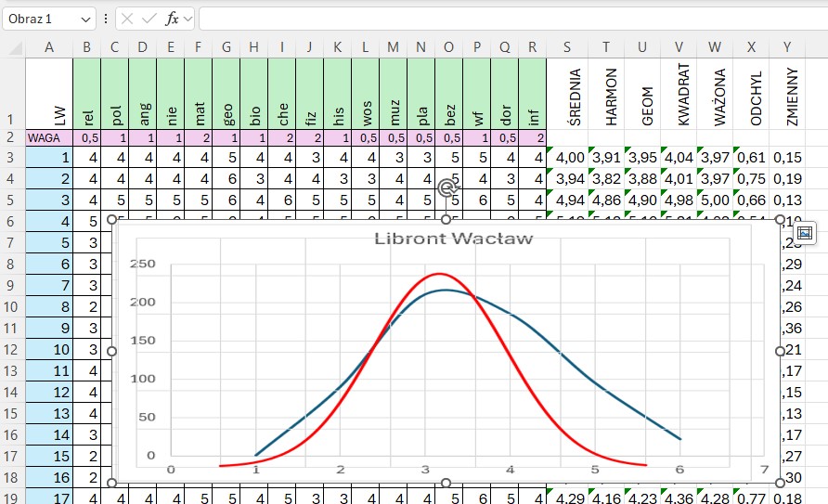
Task: Expand the dropdown arrow next to fx
Action: click(x=188, y=19)
